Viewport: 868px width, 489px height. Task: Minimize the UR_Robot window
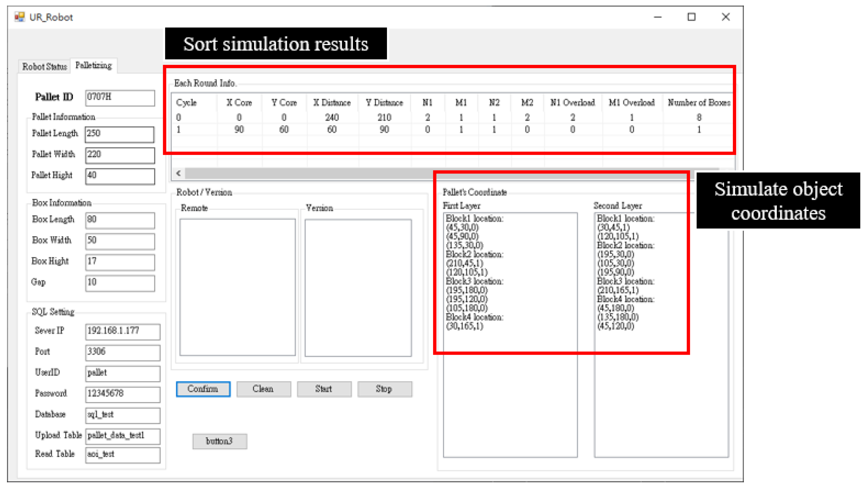pos(658,17)
